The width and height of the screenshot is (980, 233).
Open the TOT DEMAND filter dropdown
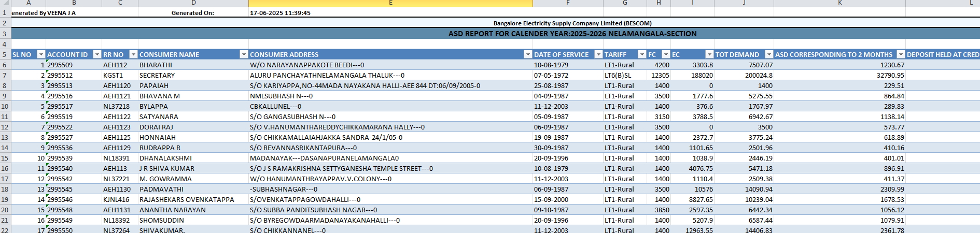[x=769, y=54]
